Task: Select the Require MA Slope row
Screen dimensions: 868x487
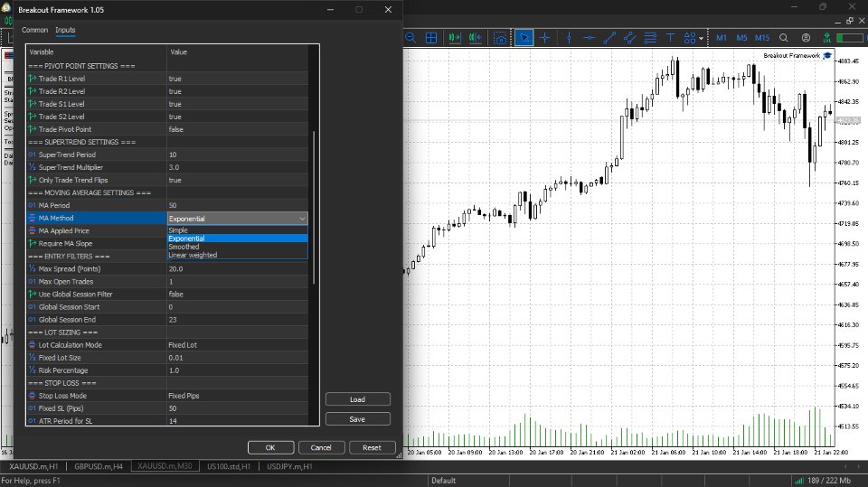Action: click(x=97, y=244)
